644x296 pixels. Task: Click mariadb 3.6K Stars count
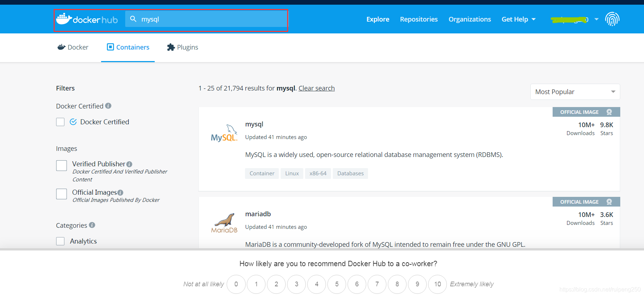[607, 215]
